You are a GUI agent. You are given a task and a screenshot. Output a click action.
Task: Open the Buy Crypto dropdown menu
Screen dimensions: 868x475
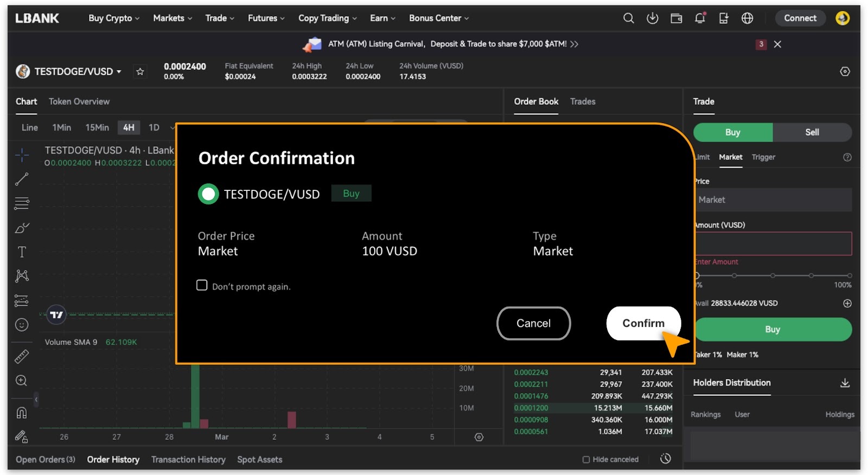tap(114, 18)
